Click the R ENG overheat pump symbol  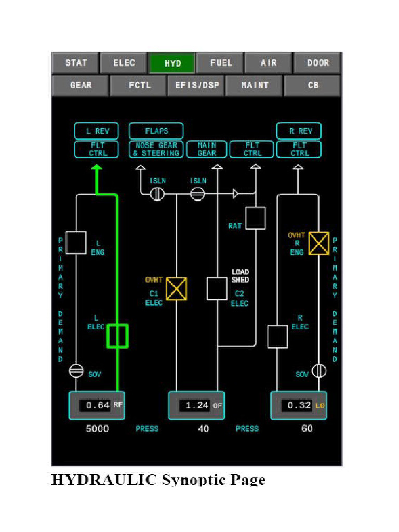click(x=318, y=243)
